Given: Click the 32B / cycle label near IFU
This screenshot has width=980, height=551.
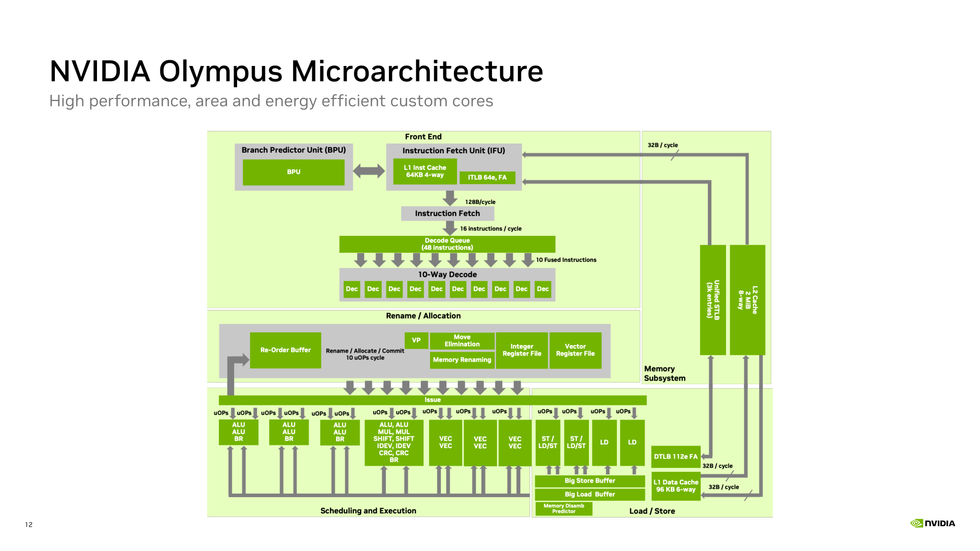Looking at the screenshot, I should tap(663, 145).
